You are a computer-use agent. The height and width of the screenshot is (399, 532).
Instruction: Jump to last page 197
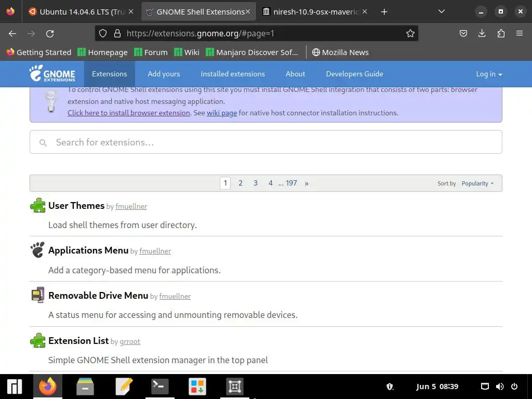click(x=291, y=183)
